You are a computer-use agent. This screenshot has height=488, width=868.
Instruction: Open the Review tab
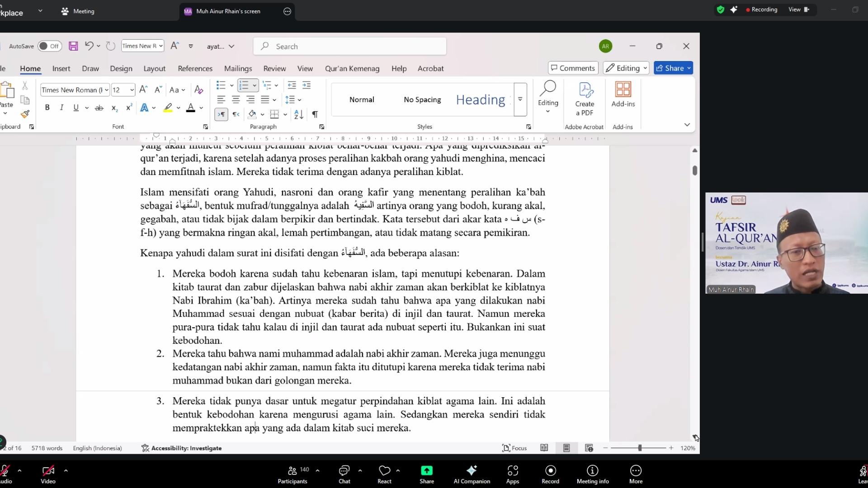click(274, 68)
